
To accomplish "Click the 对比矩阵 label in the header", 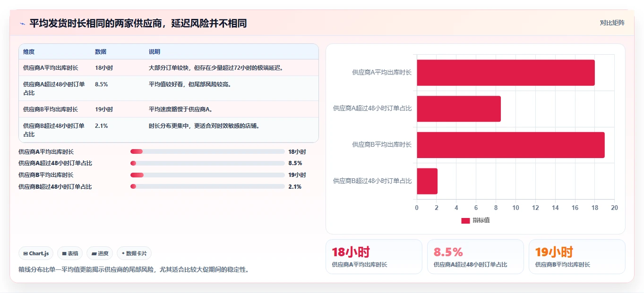I will (612, 23).
